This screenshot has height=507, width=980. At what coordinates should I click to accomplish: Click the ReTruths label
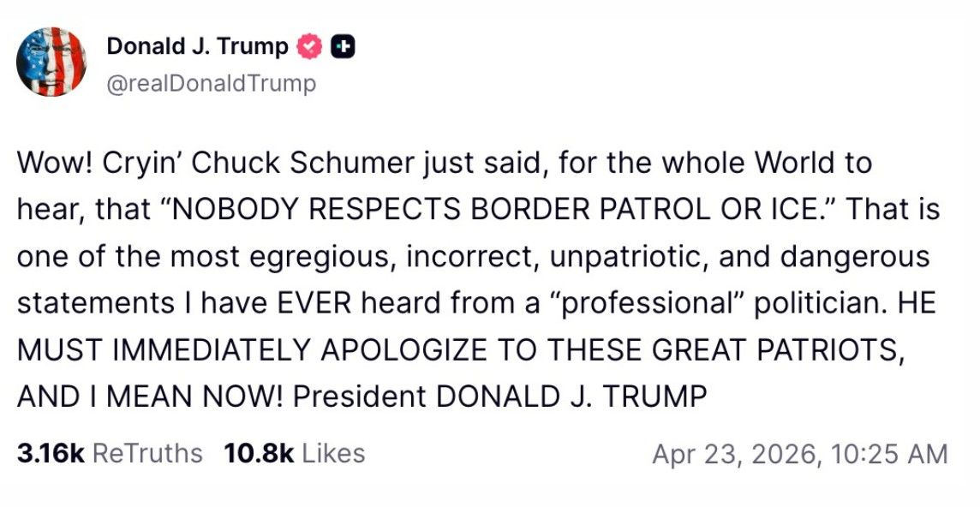tap(147, 453)
